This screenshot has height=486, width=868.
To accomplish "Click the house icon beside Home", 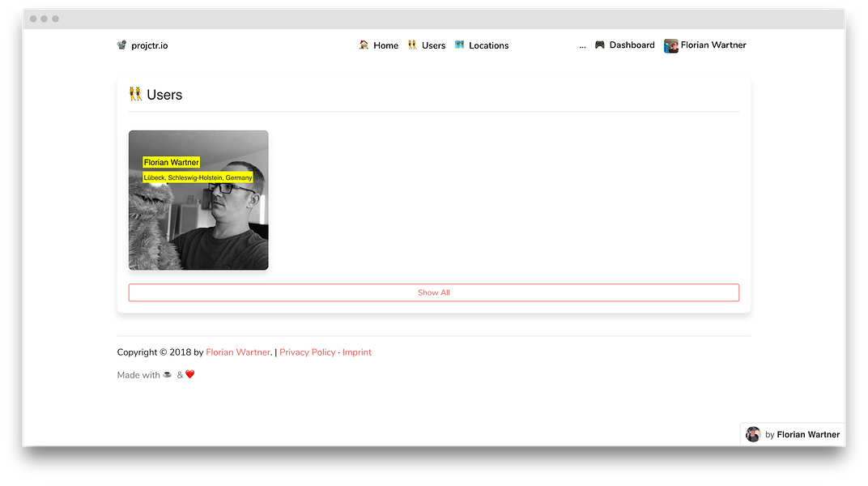I will [364, 45].
